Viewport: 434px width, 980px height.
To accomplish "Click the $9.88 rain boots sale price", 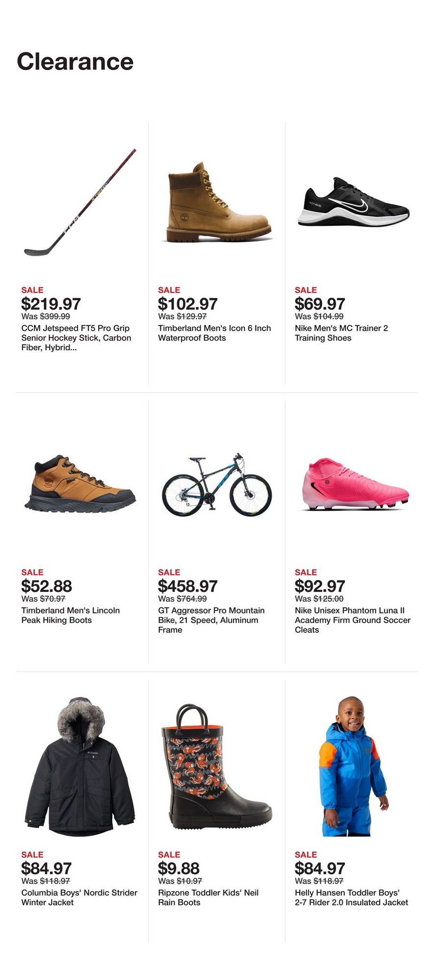I will 179,868.
